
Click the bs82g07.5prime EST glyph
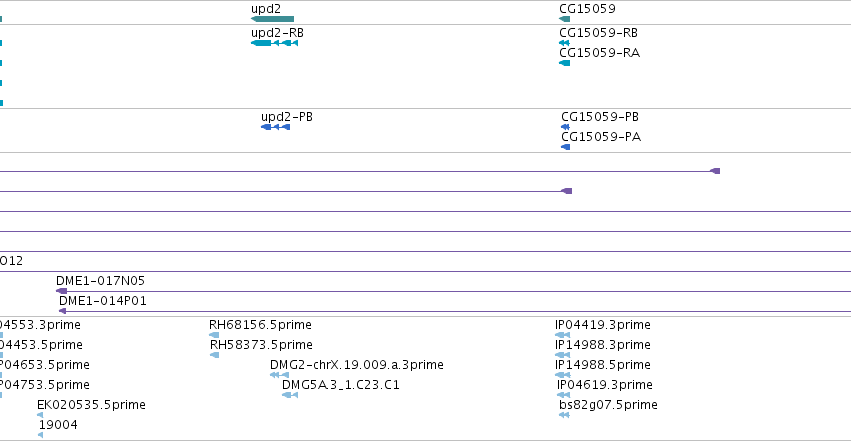[564, 415]
